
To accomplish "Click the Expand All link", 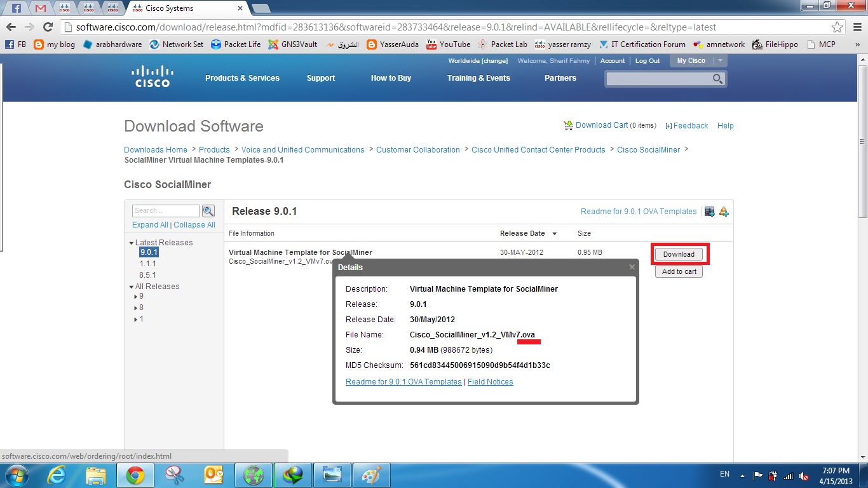I will pyautogui.click(x=150, y=225).
